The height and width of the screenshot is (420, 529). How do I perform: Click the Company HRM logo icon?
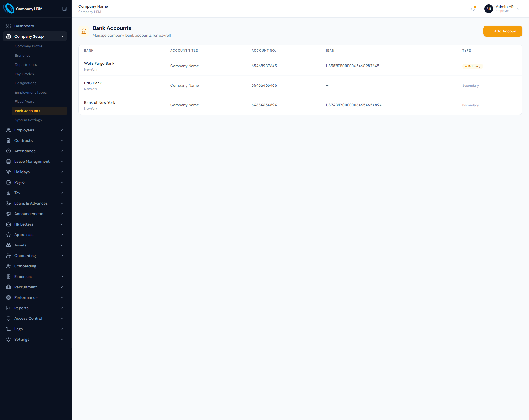[9, 9]
